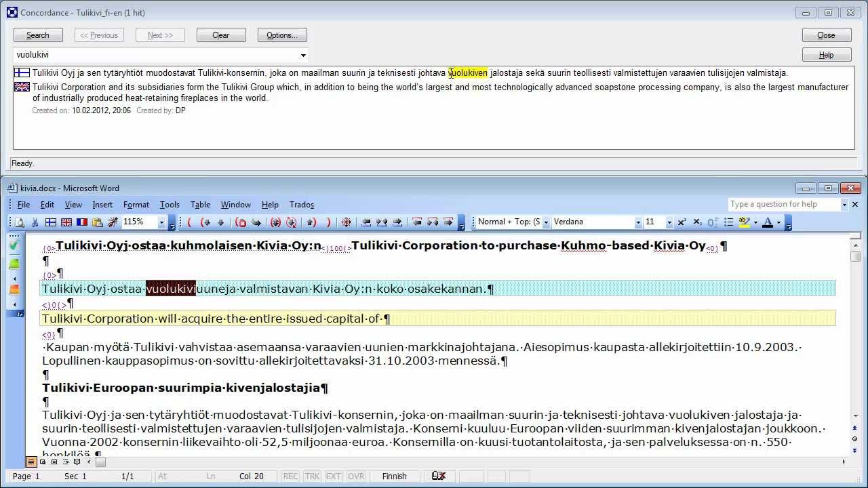The image size is (868, 488).
Task: Open the style dropdown Normal + Top
Action: (547, 222)
